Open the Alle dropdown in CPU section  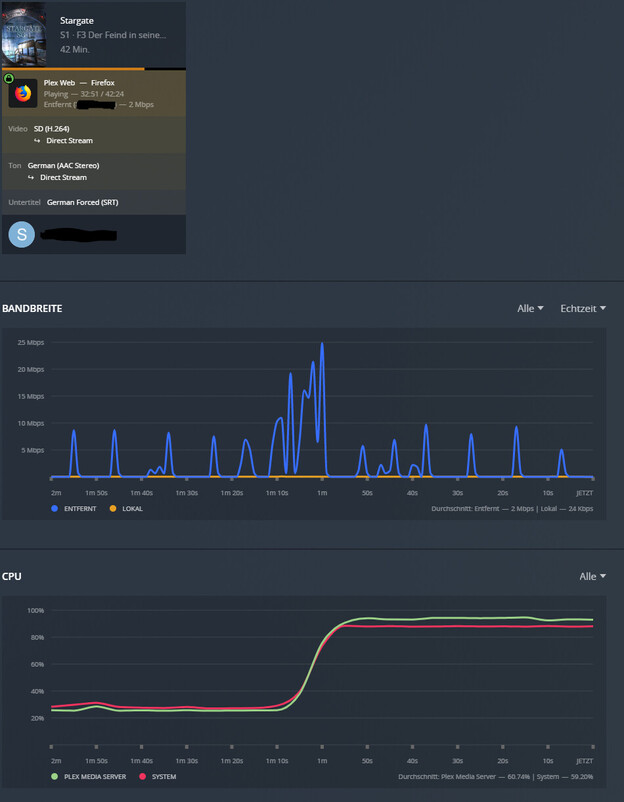pyautogui.click(x=592, y=576)
